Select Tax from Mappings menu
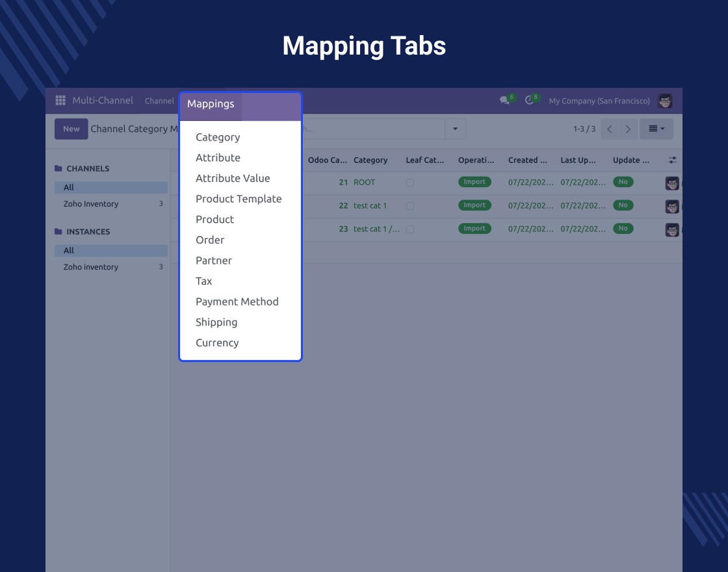 pyautogui.click(x=204, y=281)
